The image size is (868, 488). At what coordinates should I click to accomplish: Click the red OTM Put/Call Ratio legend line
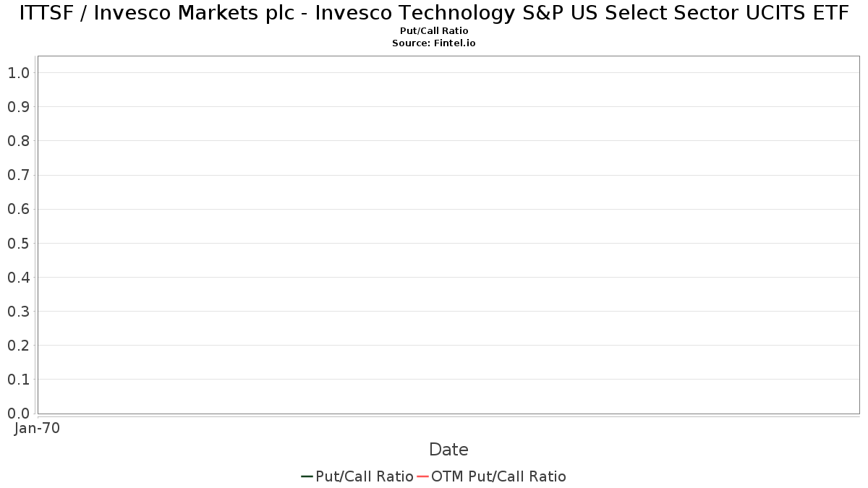pos(422,476)
